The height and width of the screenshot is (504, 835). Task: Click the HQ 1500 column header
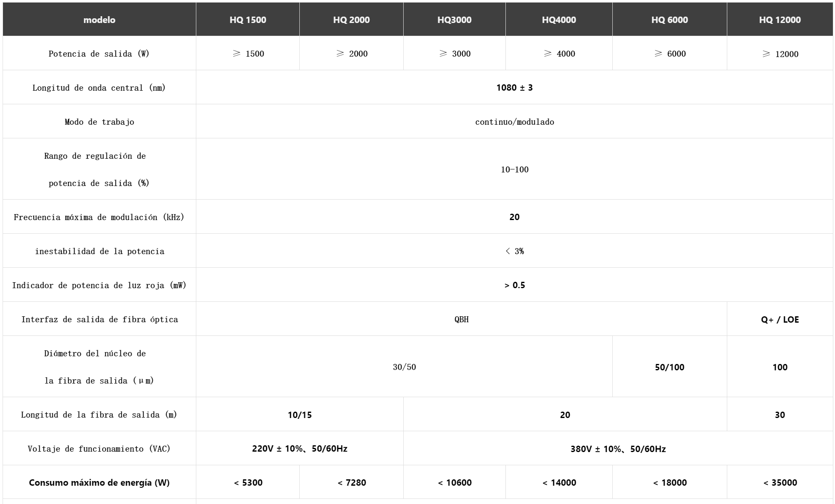248,20
